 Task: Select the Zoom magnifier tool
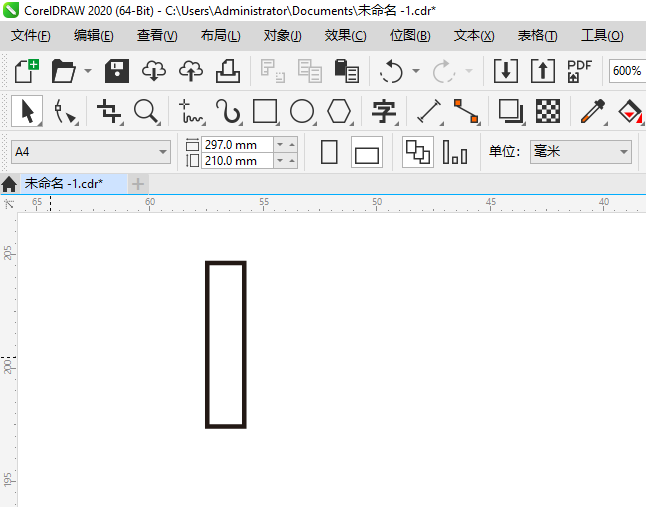[147, 111]
